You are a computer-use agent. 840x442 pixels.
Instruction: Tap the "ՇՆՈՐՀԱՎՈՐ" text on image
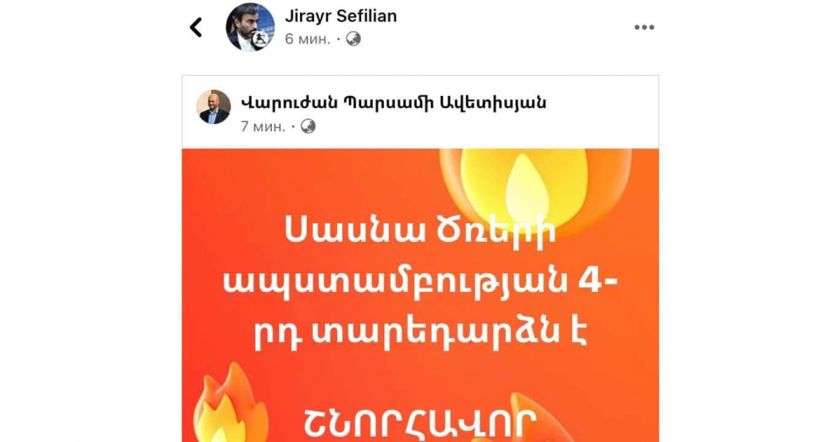click(x=421, y=422)
